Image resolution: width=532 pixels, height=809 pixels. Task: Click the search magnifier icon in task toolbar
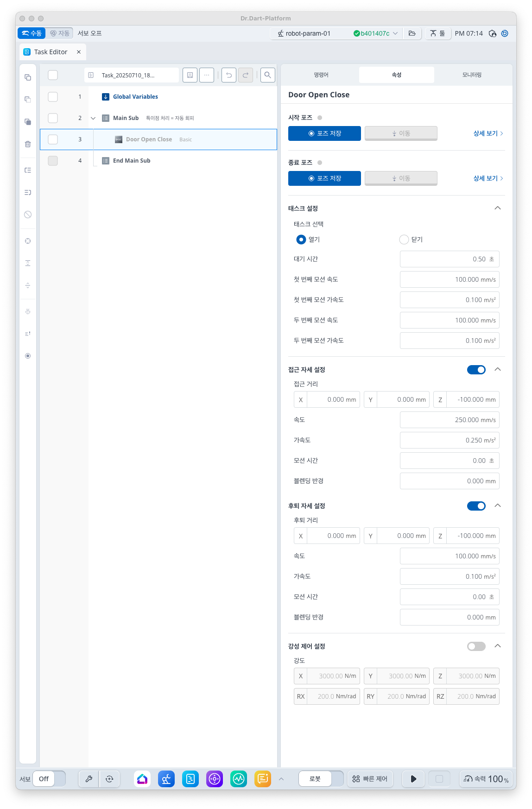(x=267, y=75)
